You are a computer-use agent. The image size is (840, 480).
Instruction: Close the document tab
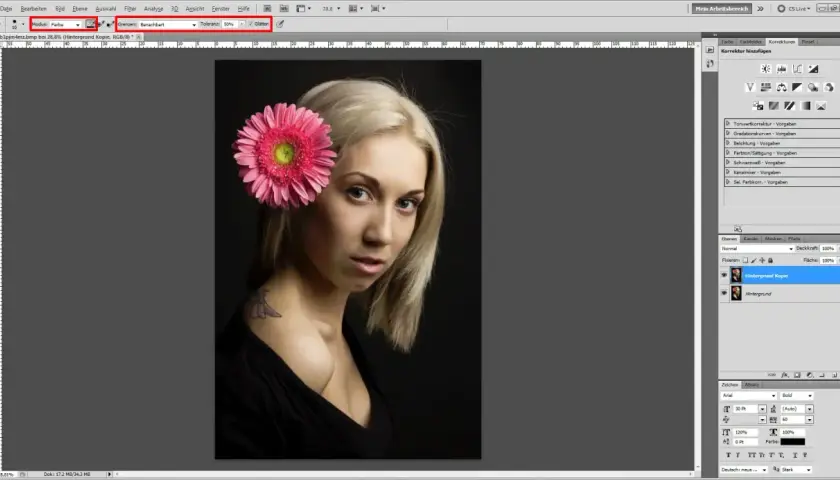139,37
